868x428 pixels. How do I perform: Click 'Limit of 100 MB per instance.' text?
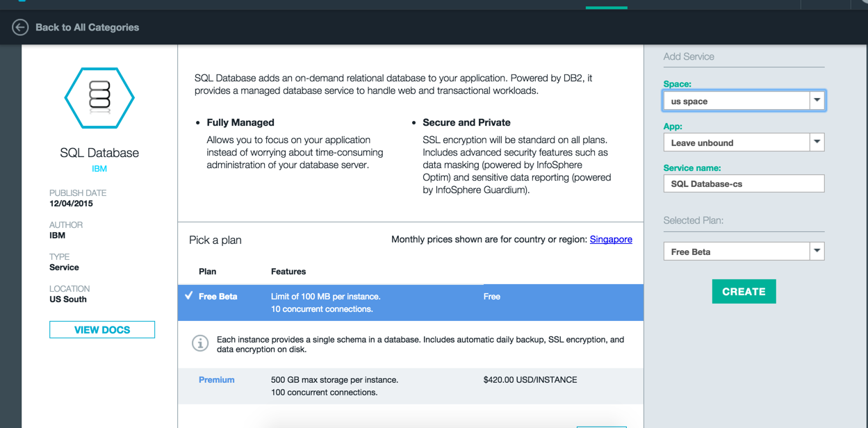326,296
